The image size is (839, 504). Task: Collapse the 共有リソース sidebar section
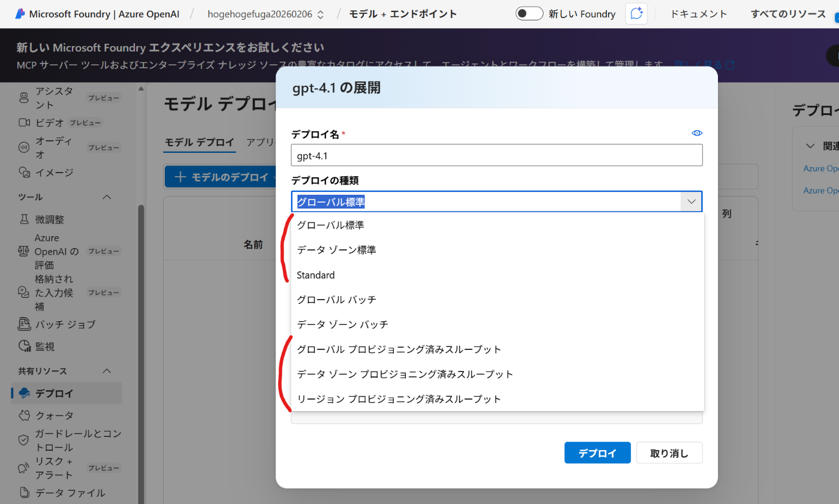107,371
